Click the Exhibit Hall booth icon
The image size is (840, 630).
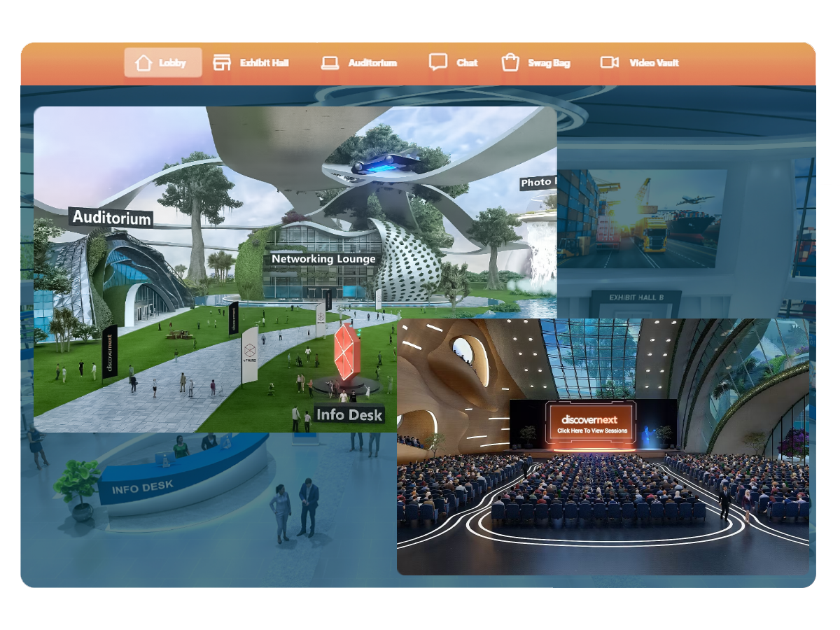pyautogui.click(x=223, y=62)
